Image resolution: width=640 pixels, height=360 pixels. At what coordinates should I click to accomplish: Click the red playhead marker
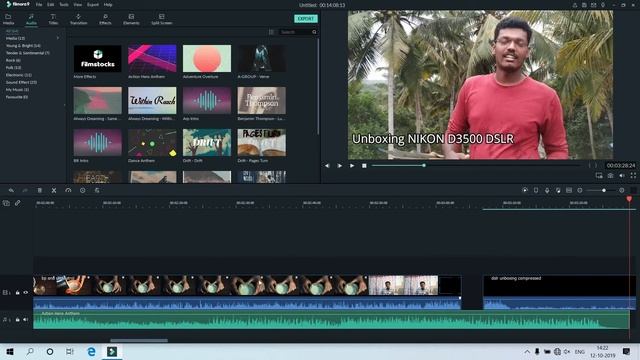pos(629,199)
